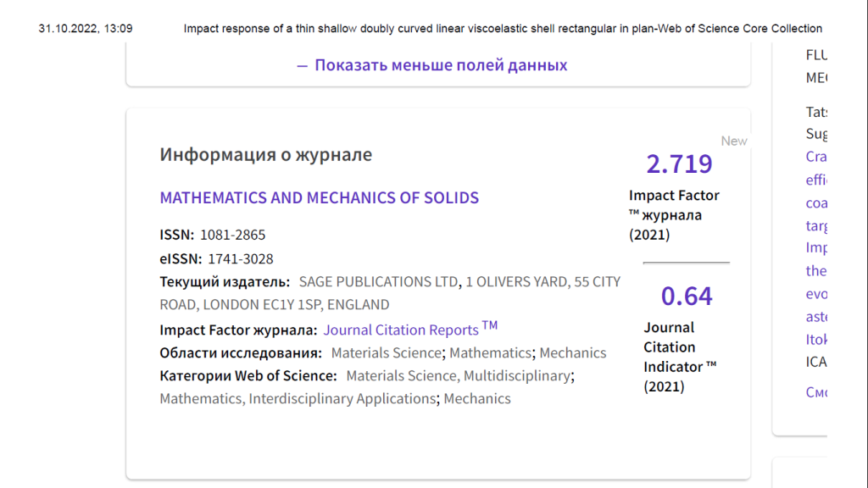Select the ISSN value 1081-2865

(x=232, y=235)
